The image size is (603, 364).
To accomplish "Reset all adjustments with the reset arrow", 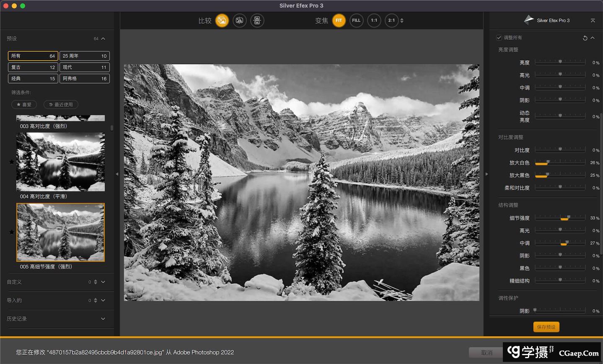I will [x=585, y=38].
